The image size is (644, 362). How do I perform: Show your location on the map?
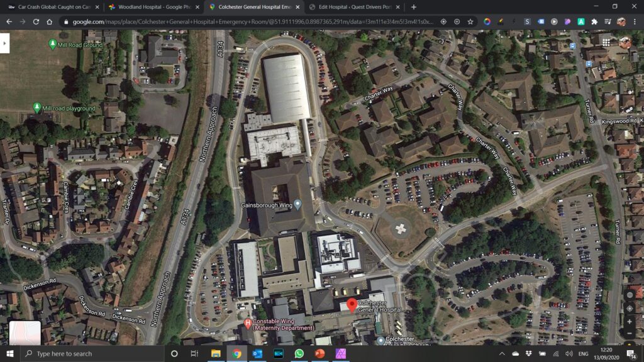[630, 308]
